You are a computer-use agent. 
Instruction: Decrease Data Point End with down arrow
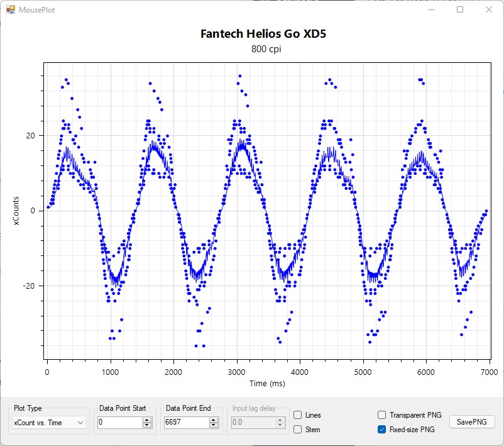pos(213,426)
